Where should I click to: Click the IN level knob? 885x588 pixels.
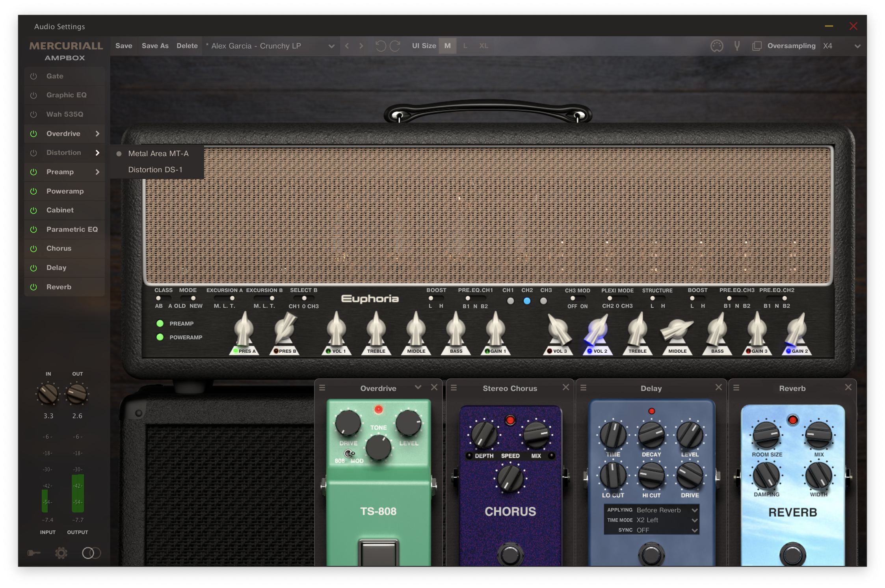click(48, 394)
